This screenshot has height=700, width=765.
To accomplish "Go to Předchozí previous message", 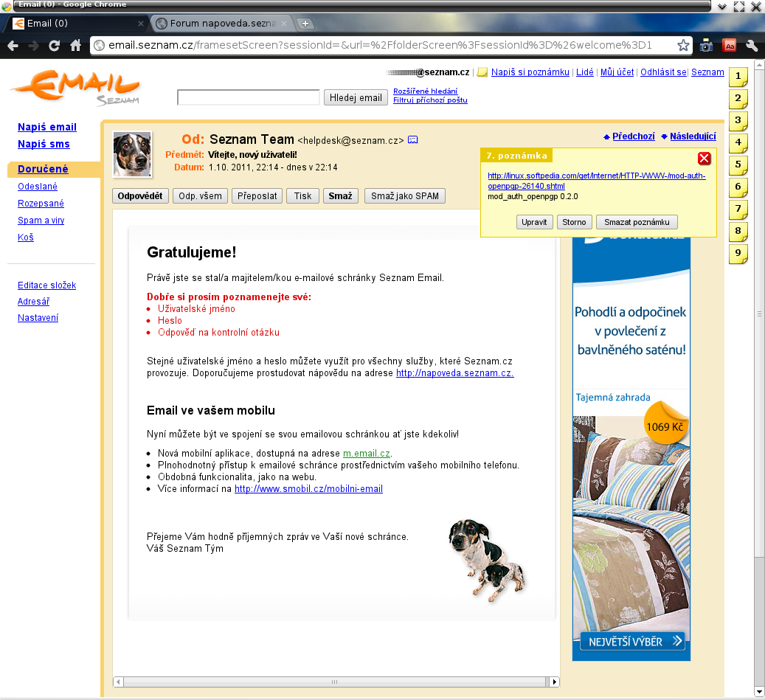I will (634, 136).
